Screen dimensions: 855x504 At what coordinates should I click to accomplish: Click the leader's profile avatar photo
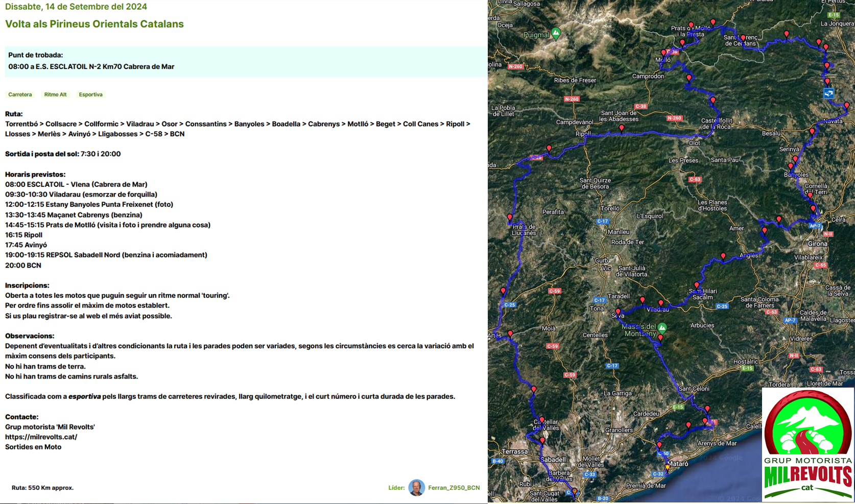(416, 488)
